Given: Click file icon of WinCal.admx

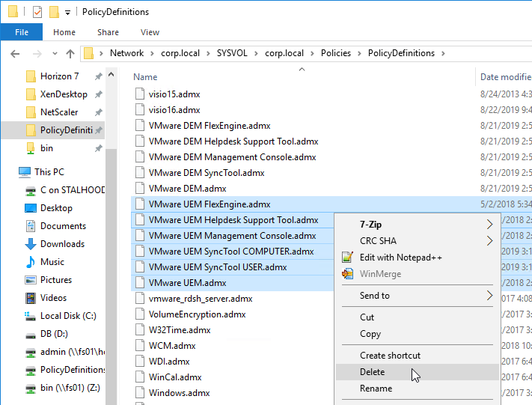Looking at the screenshot, I should pos(140,377).
